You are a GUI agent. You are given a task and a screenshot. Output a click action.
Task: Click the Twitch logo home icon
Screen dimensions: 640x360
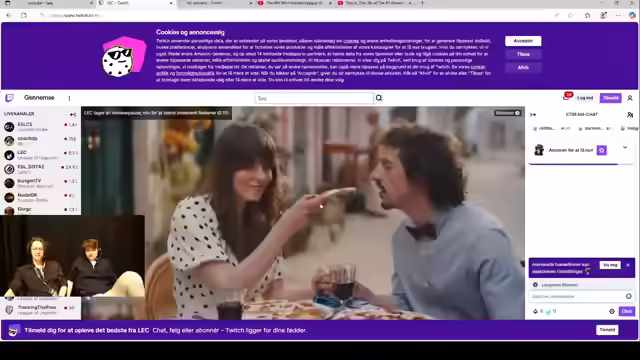(x=9, y=98)
